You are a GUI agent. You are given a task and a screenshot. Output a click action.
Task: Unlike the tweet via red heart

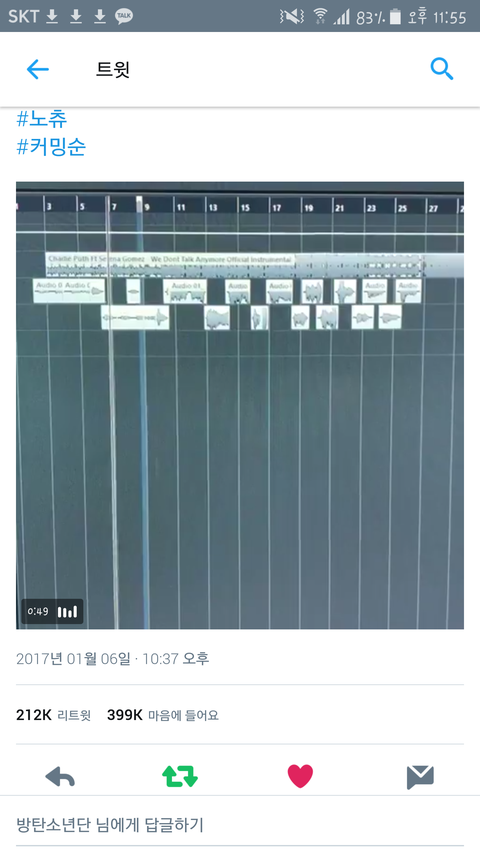point(300,776)
